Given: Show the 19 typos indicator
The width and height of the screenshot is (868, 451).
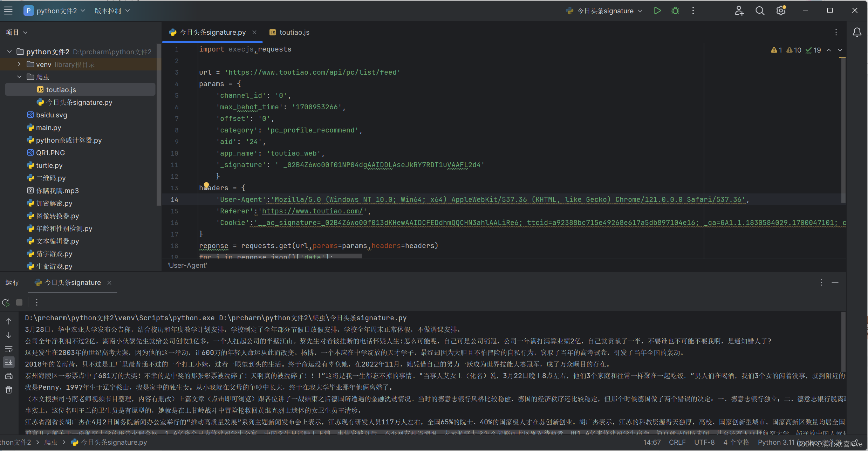Looking at the screenshot, I should coord(813,50).
